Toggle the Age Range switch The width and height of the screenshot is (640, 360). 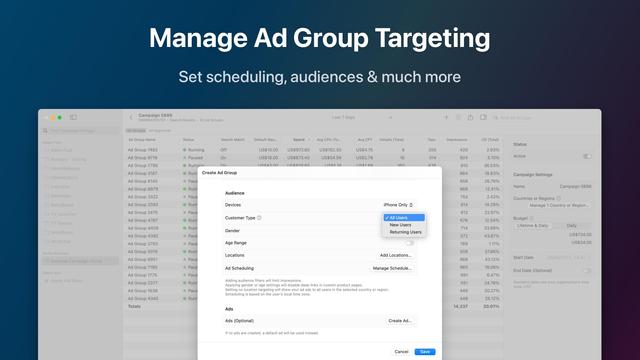409,243
